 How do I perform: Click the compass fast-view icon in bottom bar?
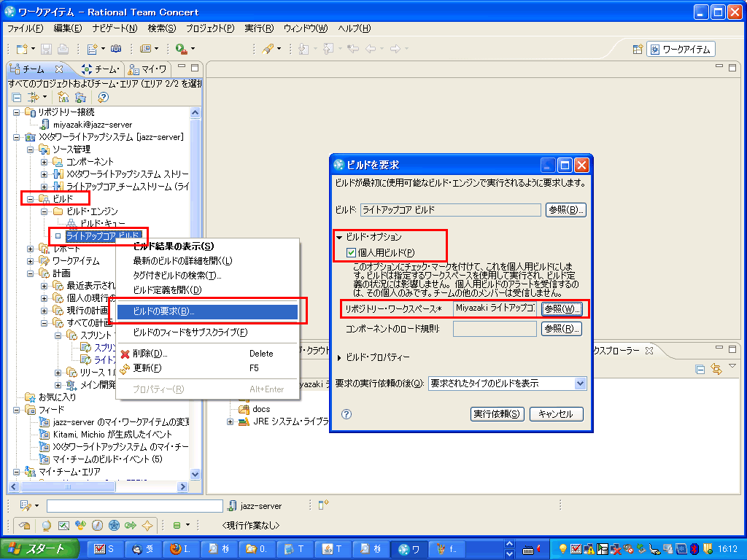97,525
